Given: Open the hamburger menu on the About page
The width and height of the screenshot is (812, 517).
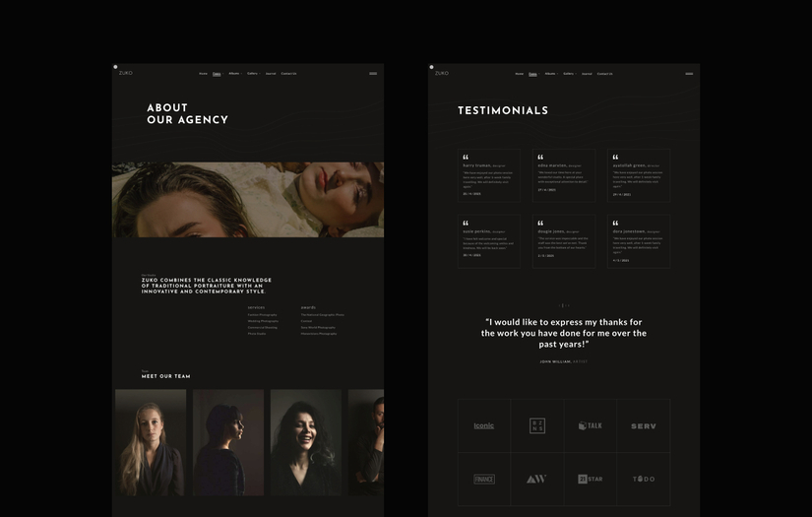Looking at the screenshot, I should 373,74.
